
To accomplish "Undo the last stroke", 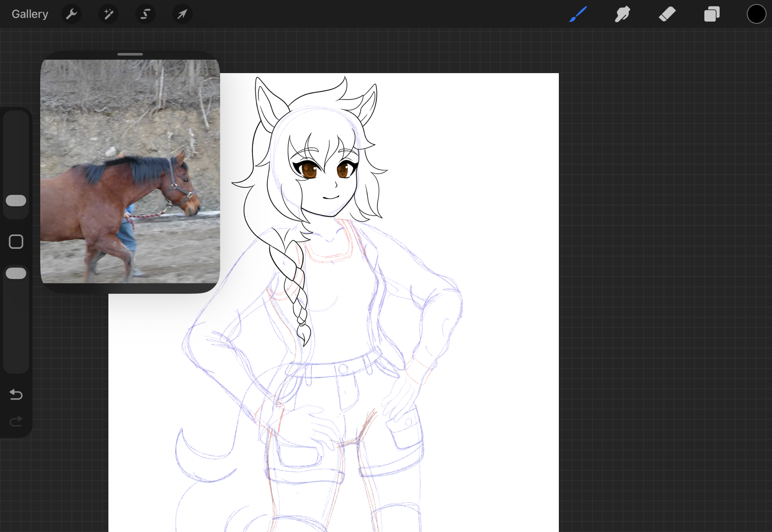I will point(16,394).
